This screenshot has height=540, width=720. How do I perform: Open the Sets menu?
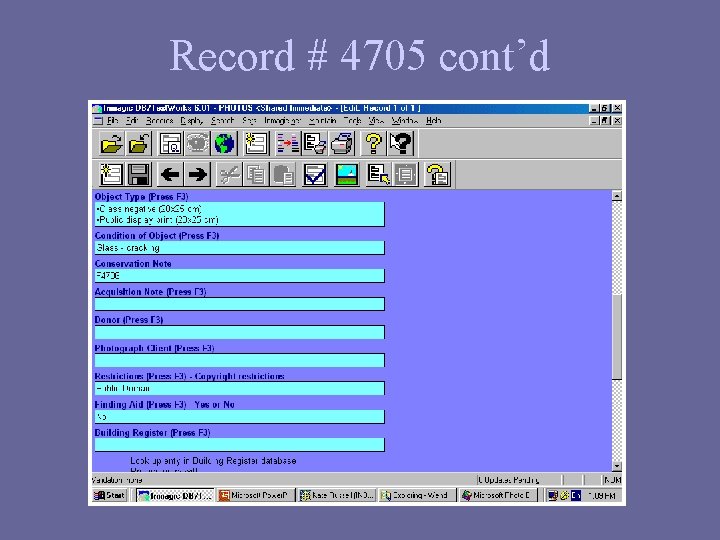(249, 121)
